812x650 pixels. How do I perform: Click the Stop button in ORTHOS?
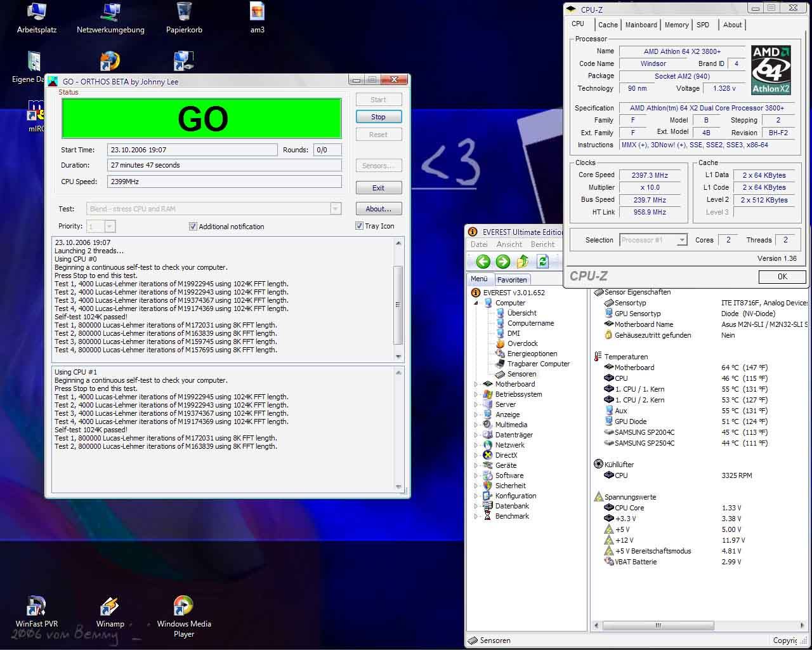[x=378, y=117]
